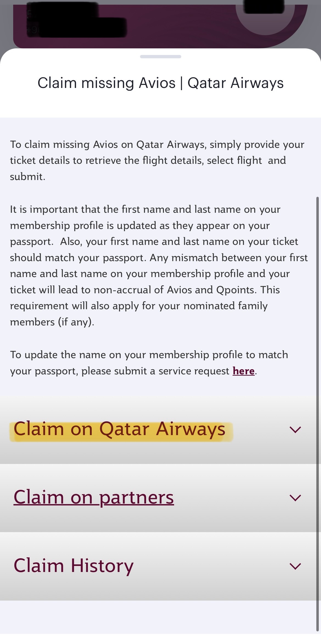This screenshot has width=321, height=644.
Task: Tap the sheet drag handle bar
Action: [160, 57]
